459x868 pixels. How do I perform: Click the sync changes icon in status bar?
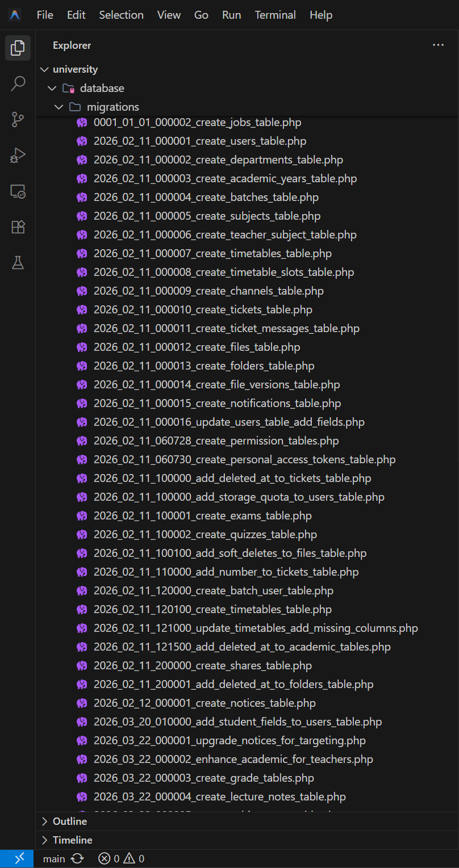coord(77,858)
